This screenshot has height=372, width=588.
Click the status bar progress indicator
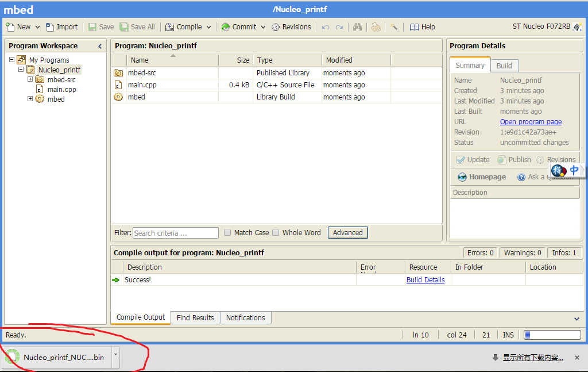coord(552,335)
